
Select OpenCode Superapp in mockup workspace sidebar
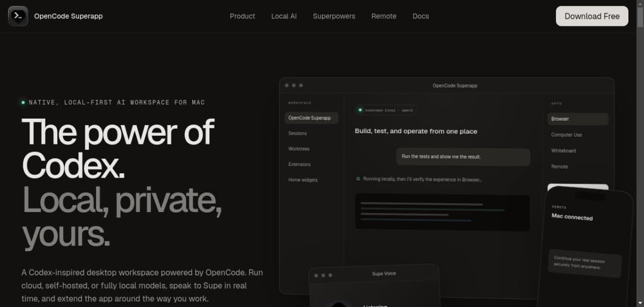311,118
